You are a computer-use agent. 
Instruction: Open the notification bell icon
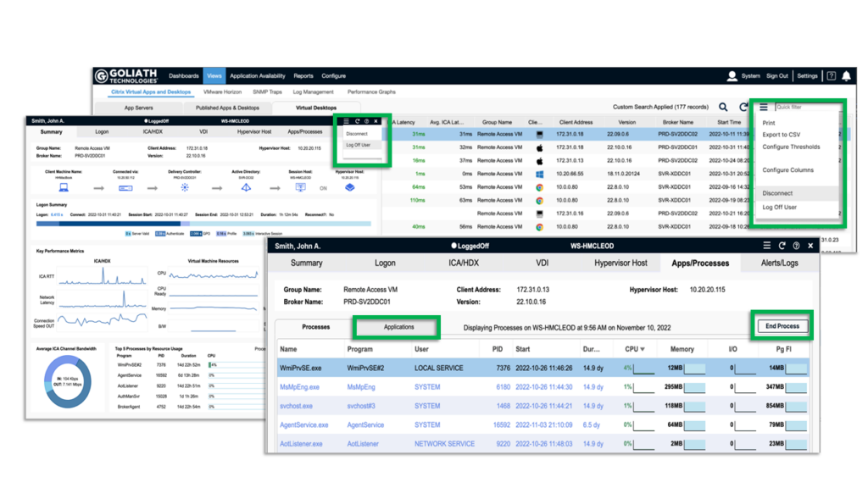(x=847, y=75)
